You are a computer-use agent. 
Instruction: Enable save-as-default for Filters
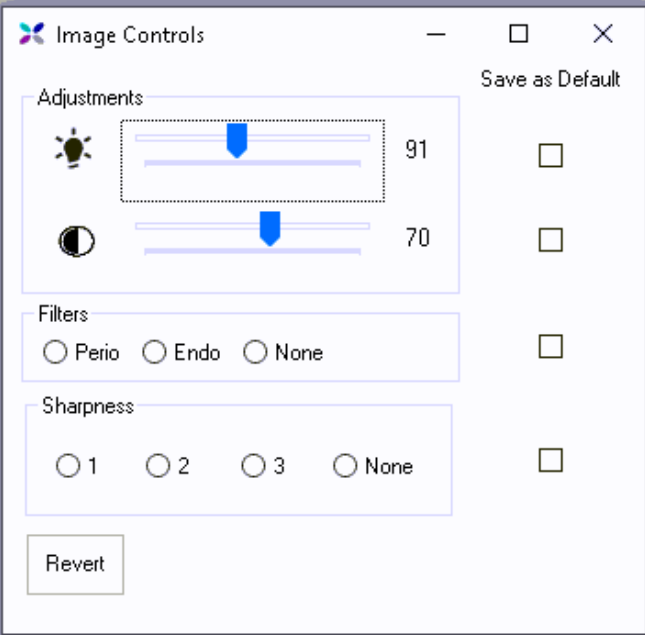tap(551, 346)
